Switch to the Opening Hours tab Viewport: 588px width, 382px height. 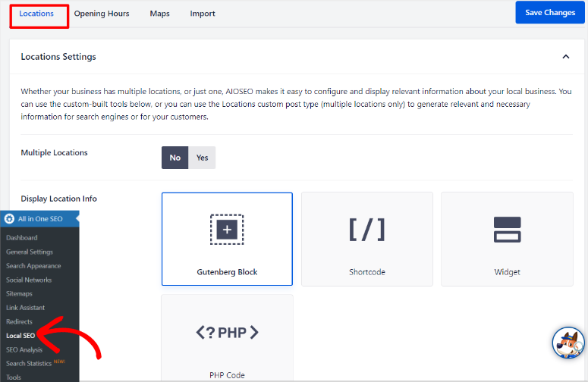(102, 14)
